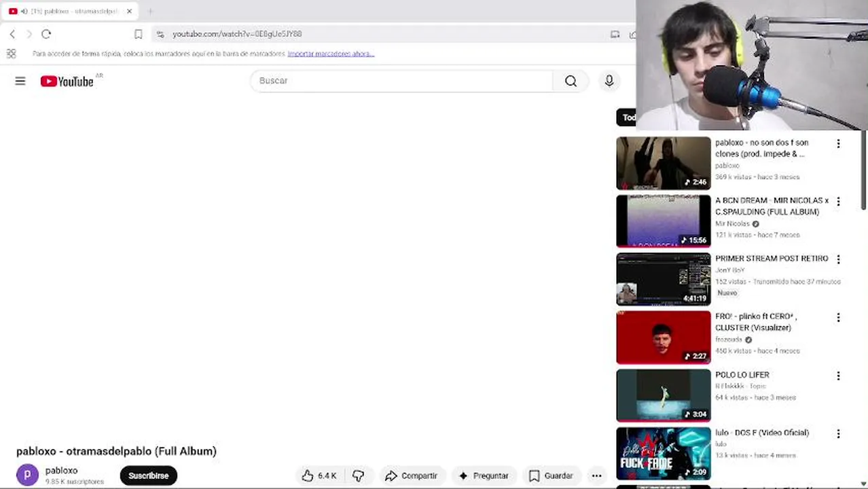Click 'Importar marcadores ahora' link
This screenshot has width=868, height=489.
click(x=331, y=54)
